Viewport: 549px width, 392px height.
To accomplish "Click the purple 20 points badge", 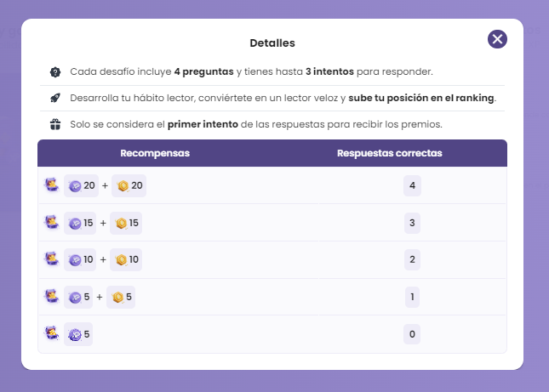I will 81,185.
